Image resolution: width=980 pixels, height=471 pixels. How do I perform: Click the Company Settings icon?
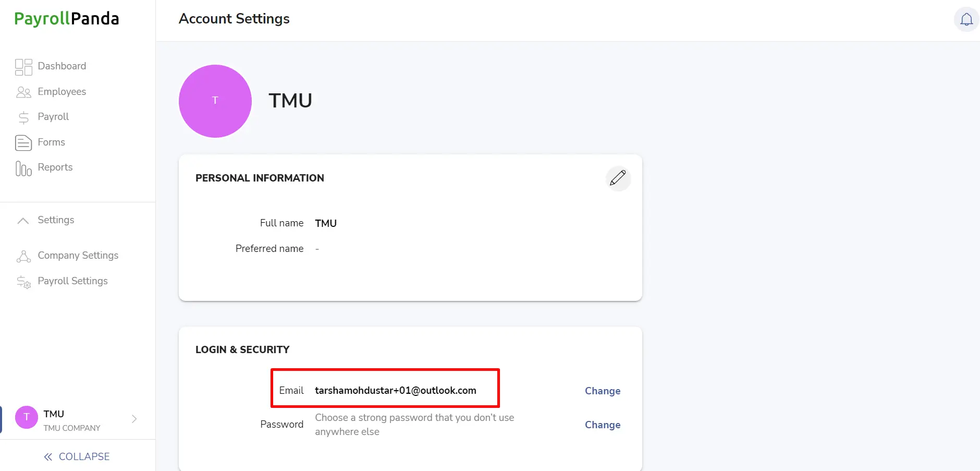point(23,256)
